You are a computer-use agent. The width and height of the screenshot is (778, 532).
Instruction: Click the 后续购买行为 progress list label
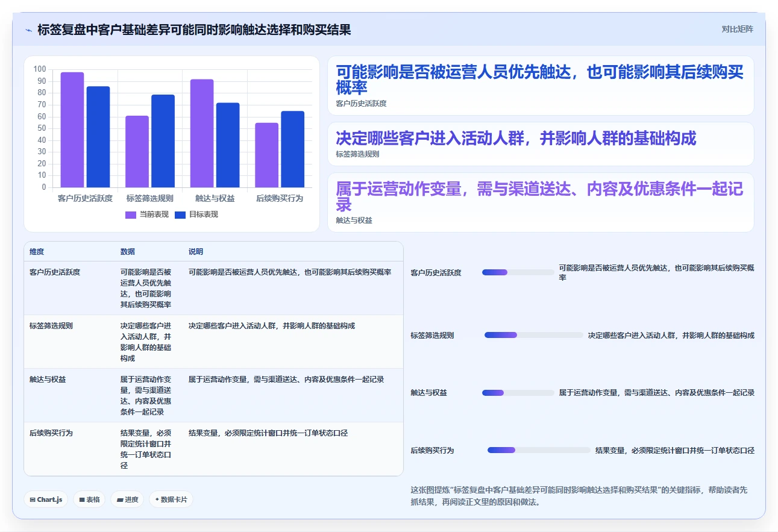coord(432,451)
